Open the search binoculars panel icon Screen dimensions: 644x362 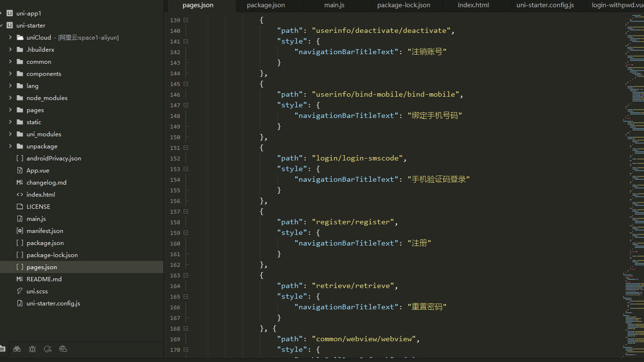pyautogui.click(x=17, y=349)
